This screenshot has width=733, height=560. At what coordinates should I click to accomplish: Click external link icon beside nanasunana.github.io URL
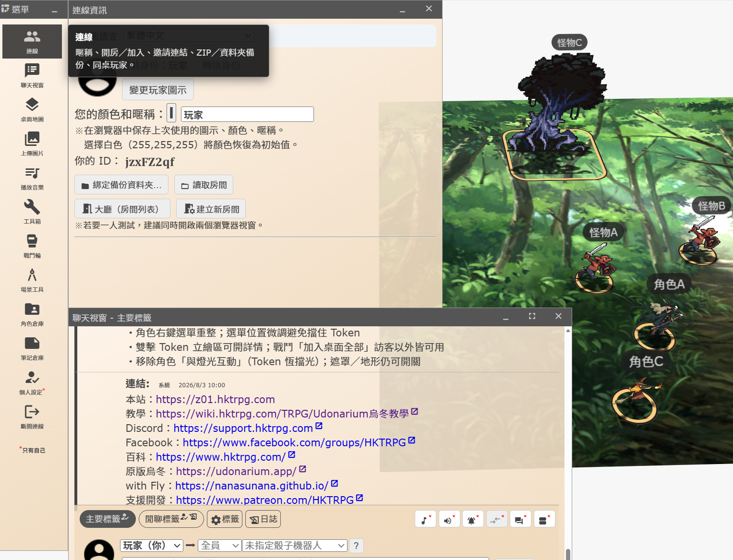click(x=335, y=484)
